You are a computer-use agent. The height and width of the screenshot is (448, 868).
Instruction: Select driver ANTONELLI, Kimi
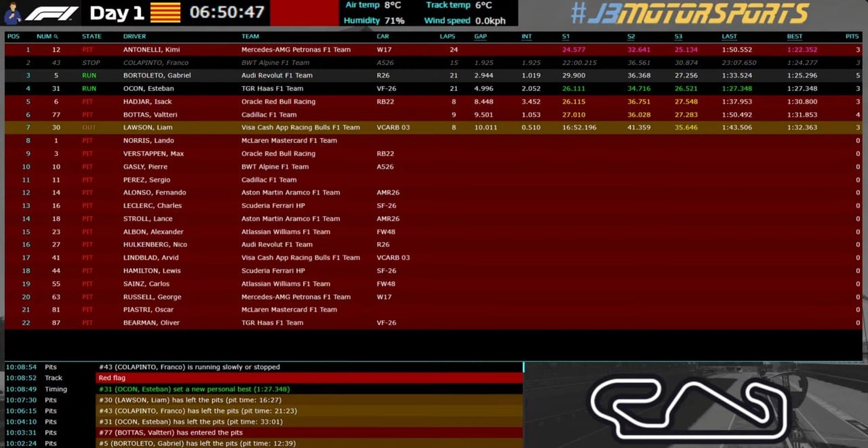pyautogui.click(x=150, y=50)
